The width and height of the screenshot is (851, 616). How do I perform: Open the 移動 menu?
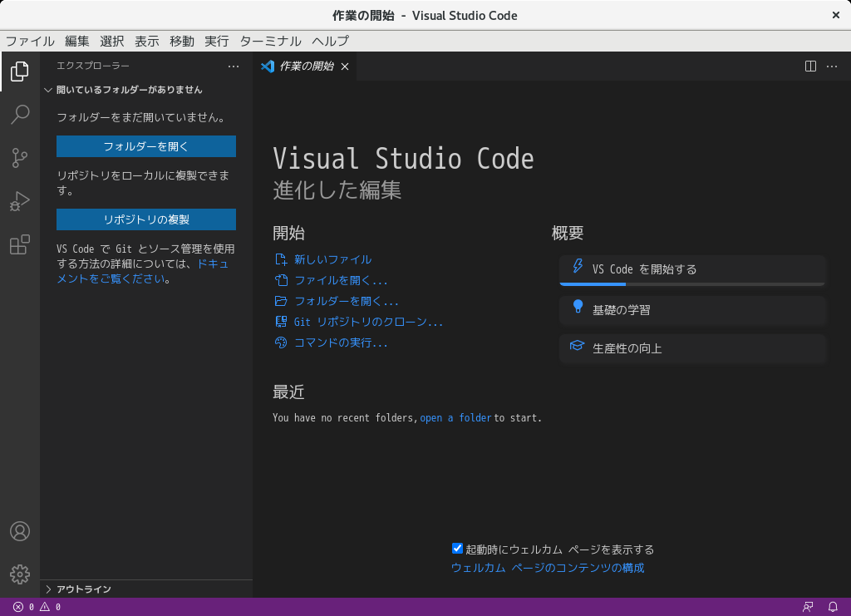click(x=182, y=42)
